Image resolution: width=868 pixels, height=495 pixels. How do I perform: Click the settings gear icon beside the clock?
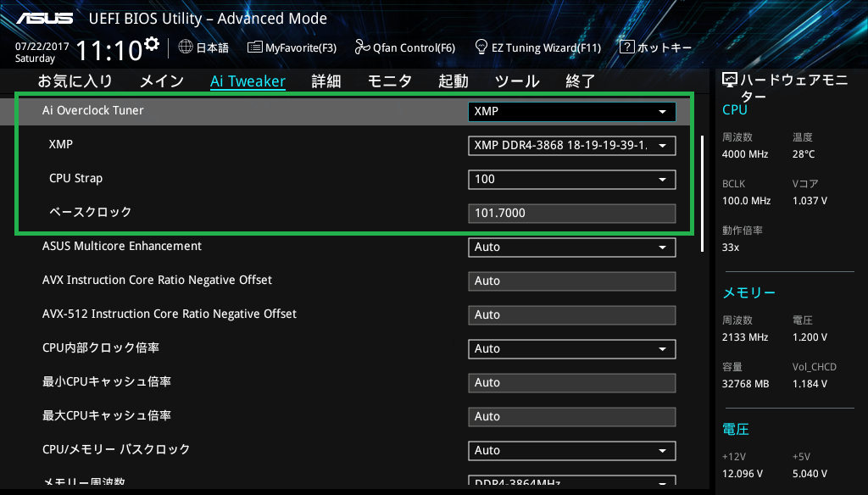pos(152,44)
